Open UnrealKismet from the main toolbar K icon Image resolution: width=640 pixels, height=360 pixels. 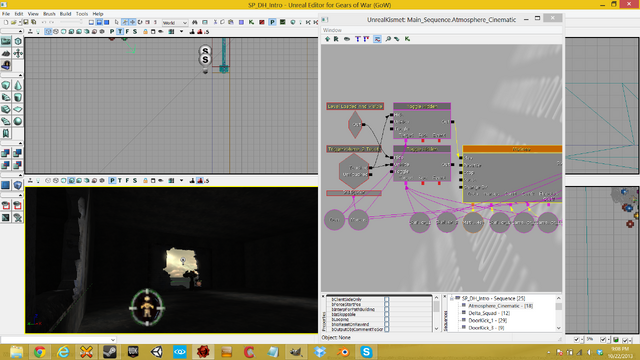pyautogui.click(x=251, y=22)
